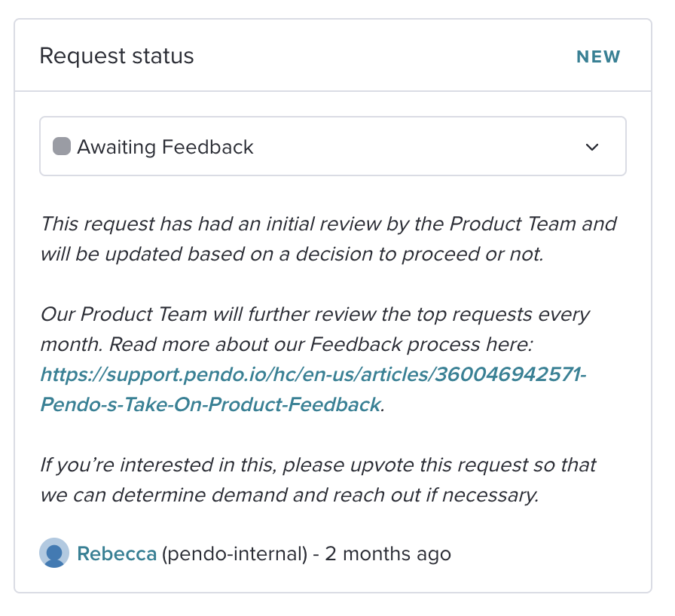Click the 'Awaiting Feedback' label text
This screenshot has height=616, width=675.
point(165,147)
